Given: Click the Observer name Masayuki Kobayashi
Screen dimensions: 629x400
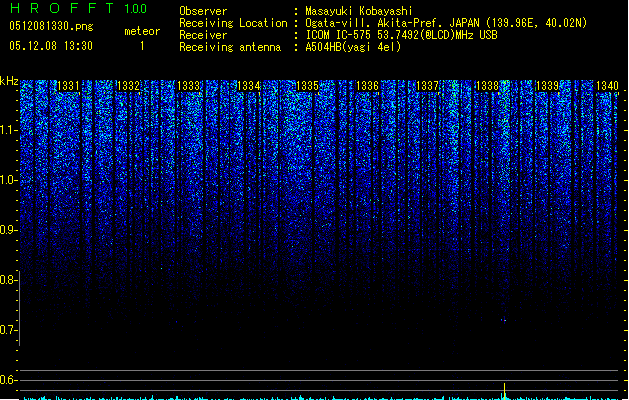Looking at the screenshot, I should [359, 11].
